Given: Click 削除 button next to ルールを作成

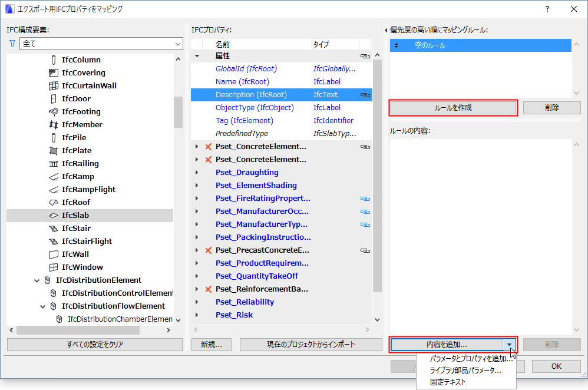Looking at the screenshot, I should [551, 108].
